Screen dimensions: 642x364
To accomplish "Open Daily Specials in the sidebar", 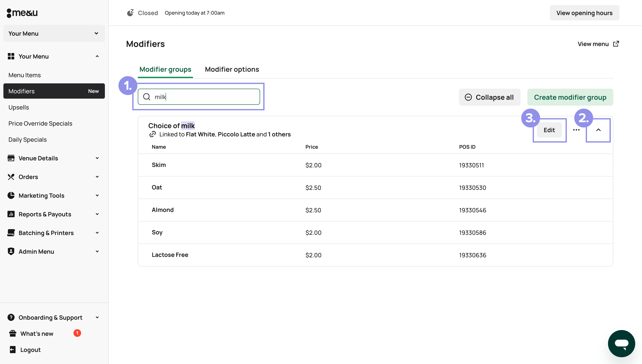I will tap(28, 140).
